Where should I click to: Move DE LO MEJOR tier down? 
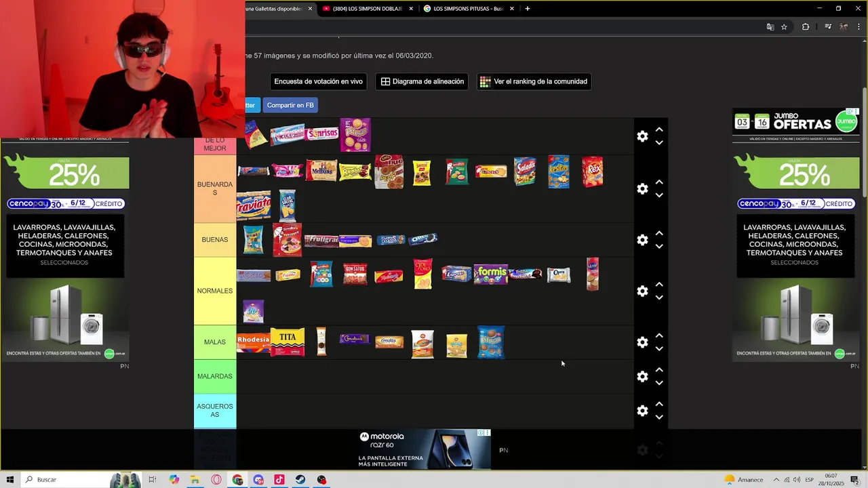click(659, 143)
